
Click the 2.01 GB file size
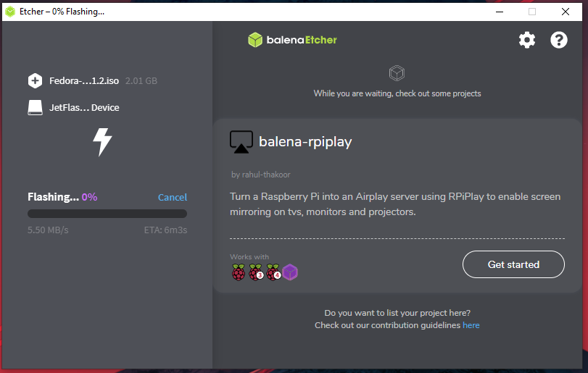(x=141, y=81)
